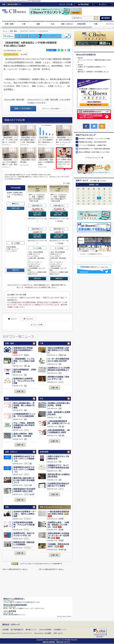Click 登録して全文を読む button
The image size is (114, 644).
(23, 108)
